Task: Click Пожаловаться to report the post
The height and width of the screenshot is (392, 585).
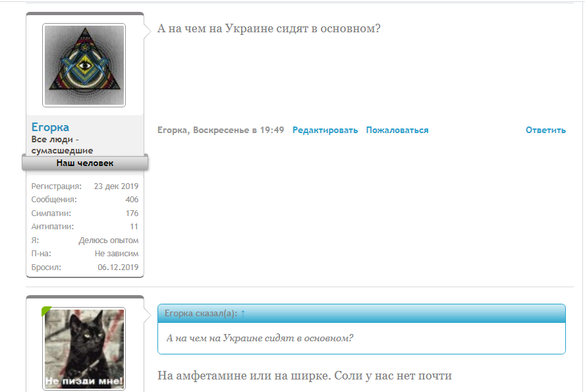Action: click(397, 130)
